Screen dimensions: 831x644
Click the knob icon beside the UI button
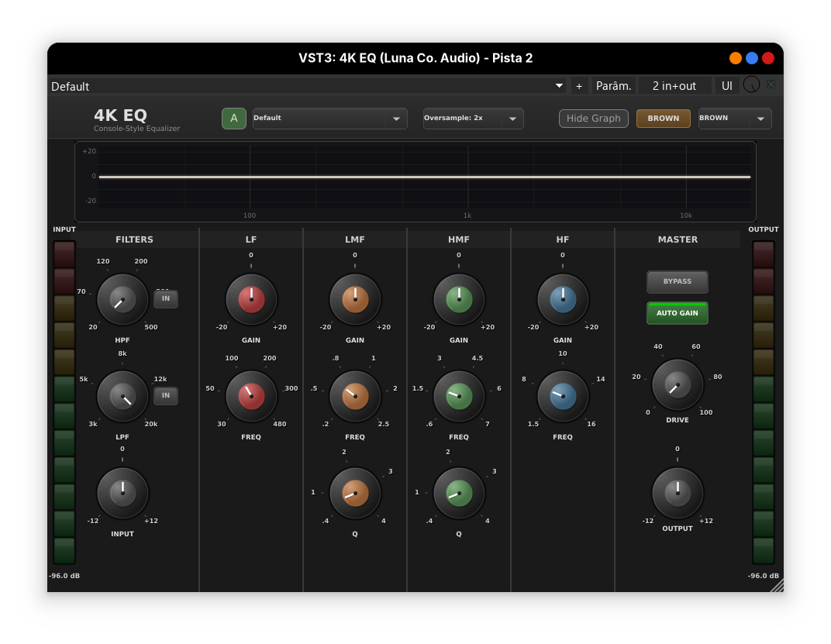coord(751,85)
